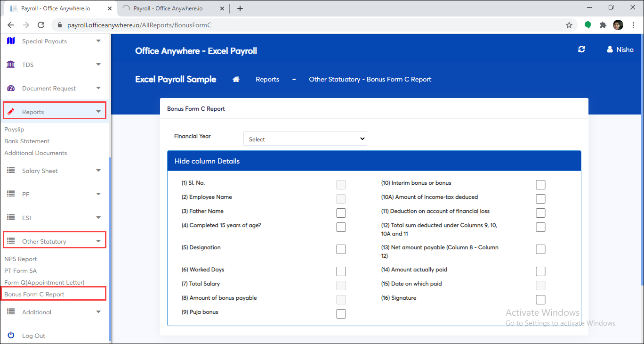This screenshot has width=644, height=344.
Task: Open the Chrome three-dot menu
Action: point(634,25)
